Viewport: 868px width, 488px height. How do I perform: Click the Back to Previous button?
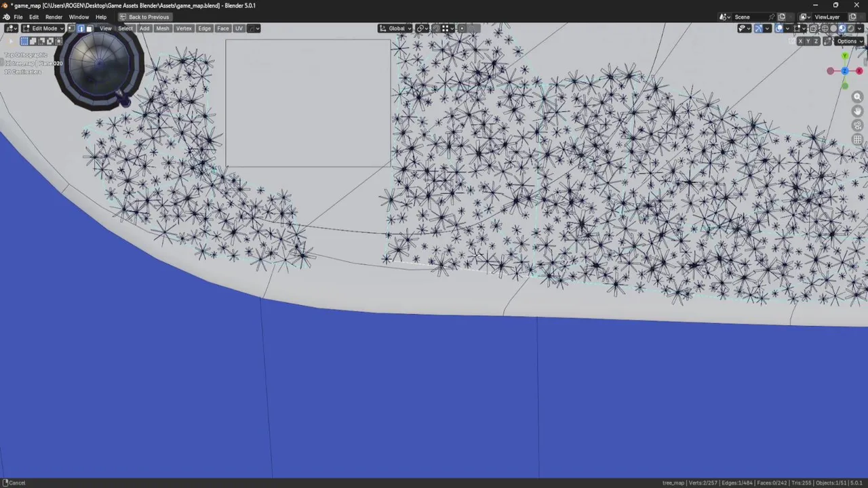coord(145,17)
